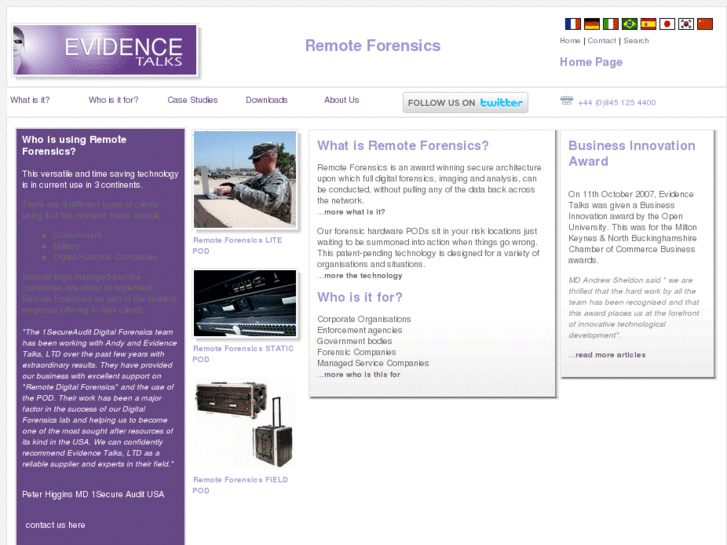Switch language using the Japanese flag
This screenshot has width=727, height=545.
pyautogui.click(x=667, y=24)
